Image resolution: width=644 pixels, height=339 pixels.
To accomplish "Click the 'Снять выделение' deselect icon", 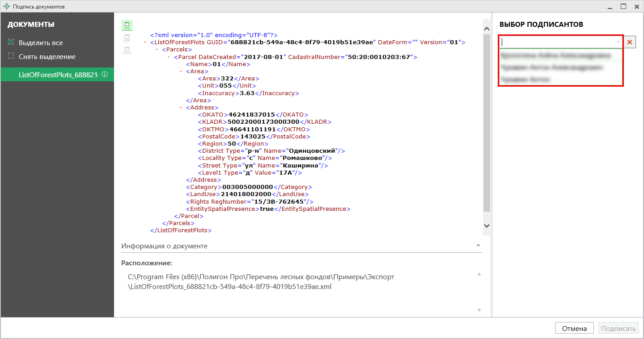I will click(11, 56).
